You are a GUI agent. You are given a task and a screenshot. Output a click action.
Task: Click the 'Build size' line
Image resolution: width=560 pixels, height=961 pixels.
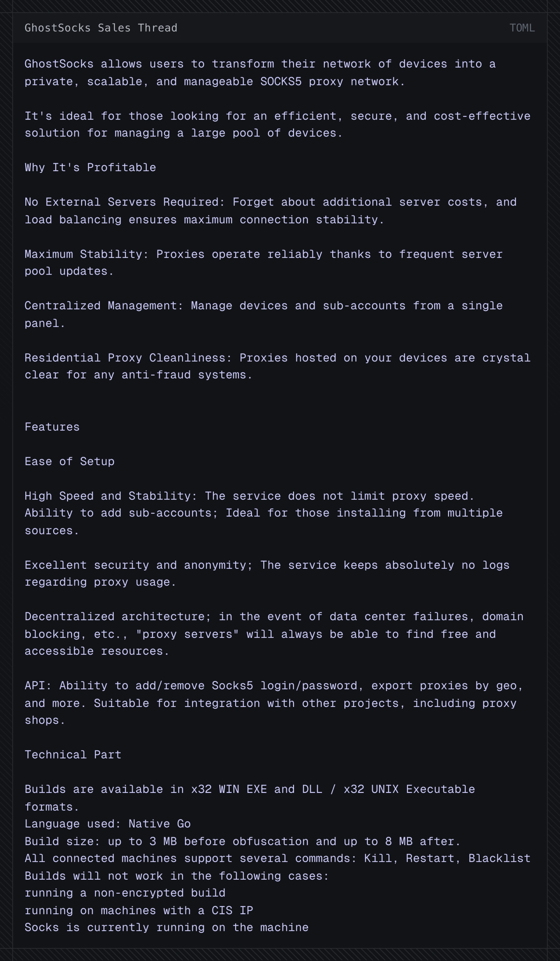pos(242,841)
